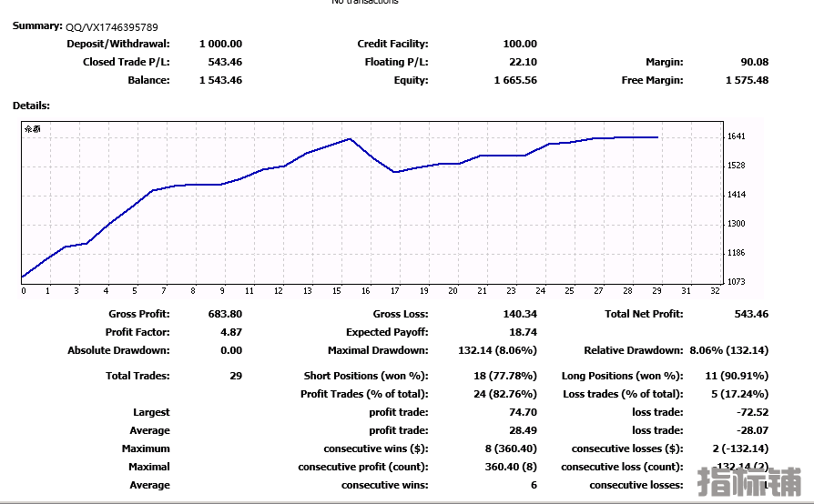Viewport: 814px width, 504px height.
Task: Select the chart y-axis label 1186
Action: click(x=736, y=253)
